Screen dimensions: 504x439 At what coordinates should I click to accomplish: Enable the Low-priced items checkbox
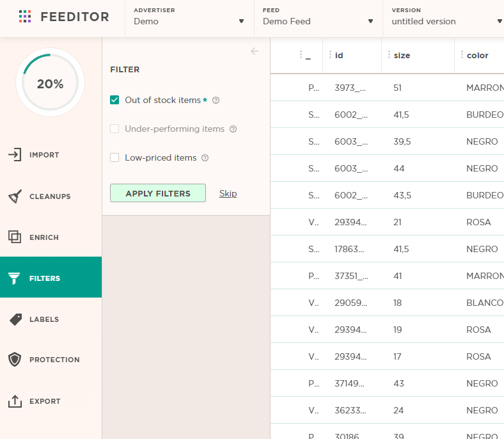[114, 157]
